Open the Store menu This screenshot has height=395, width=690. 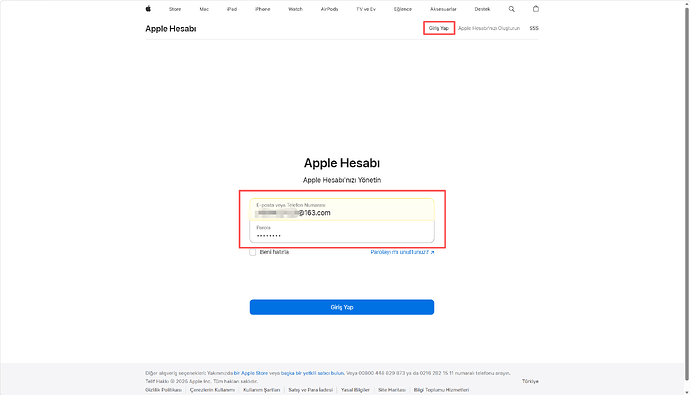click(175, 9)
